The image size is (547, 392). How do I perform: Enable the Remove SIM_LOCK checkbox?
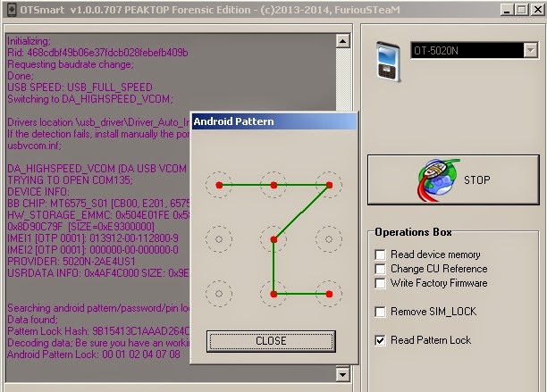[x=380, y=312]
